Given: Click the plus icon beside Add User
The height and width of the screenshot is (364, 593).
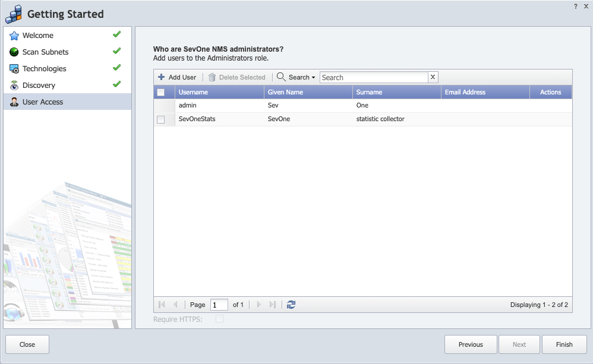Looking at the screenshot, I should point(162,77).
